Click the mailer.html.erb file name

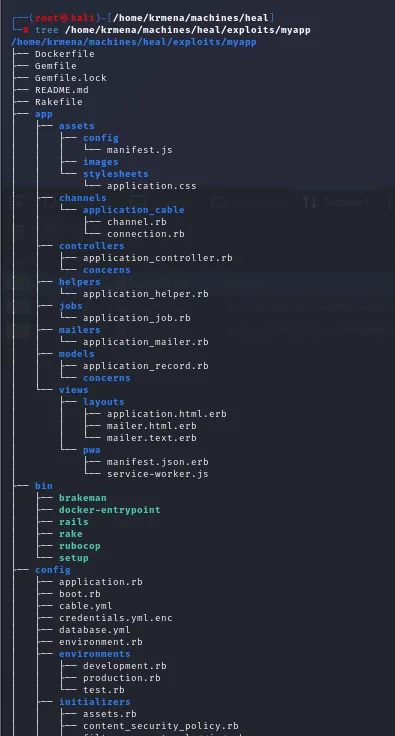point(152,426)
